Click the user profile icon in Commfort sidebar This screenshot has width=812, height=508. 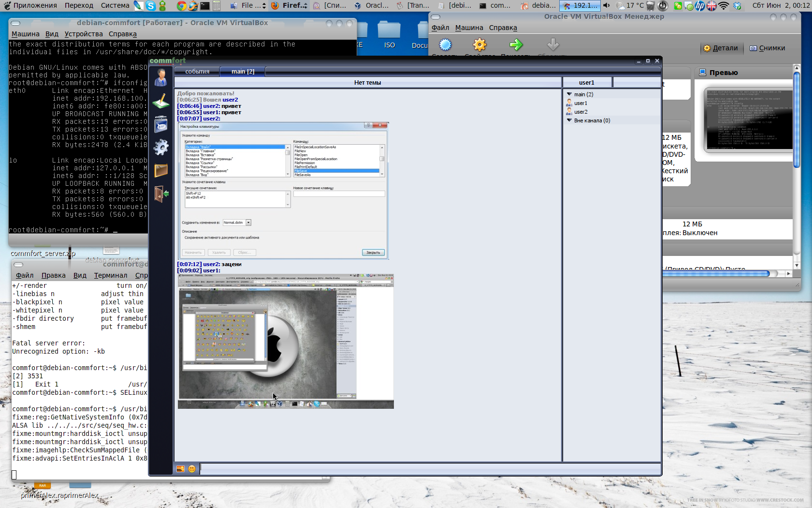(161, 77)
